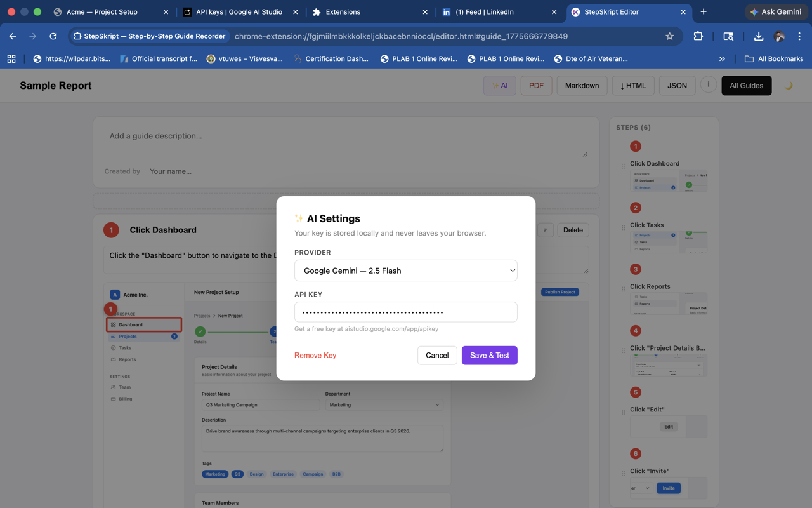The image size is (812, 508).
Task: Open the browser Downloads icon
Action: tap(758, 36)
